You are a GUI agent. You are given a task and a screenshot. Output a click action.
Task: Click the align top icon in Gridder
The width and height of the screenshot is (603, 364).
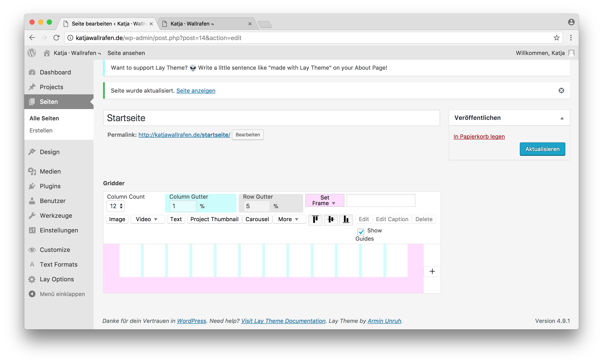315,219
